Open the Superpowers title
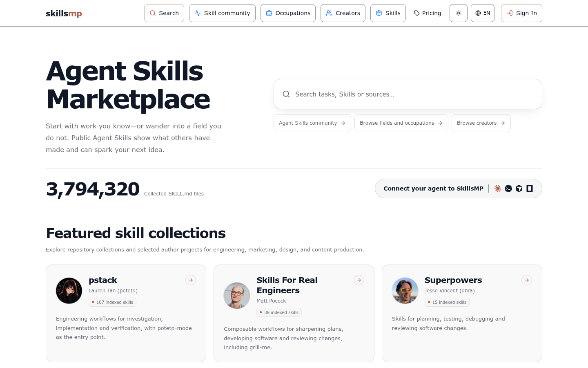588x368 pixels. click(x=453, y=280)
